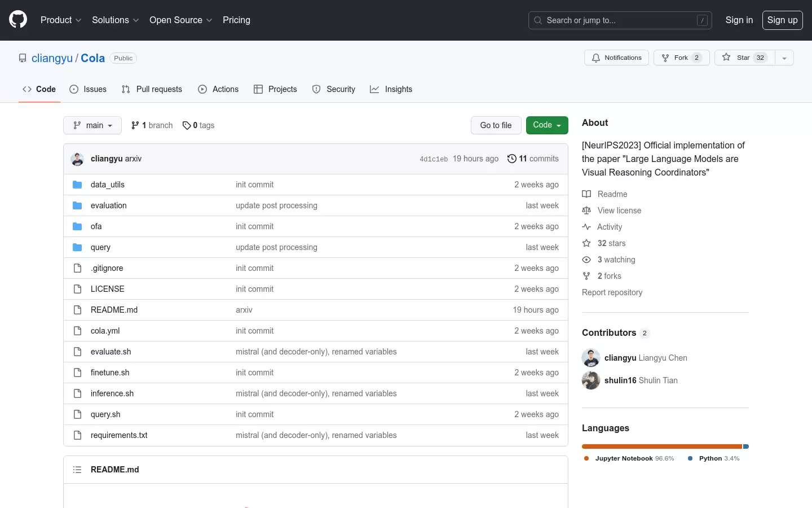Star the Cola repository
Viewport: 812px width, 508px height.
click(x=745, y=58)
